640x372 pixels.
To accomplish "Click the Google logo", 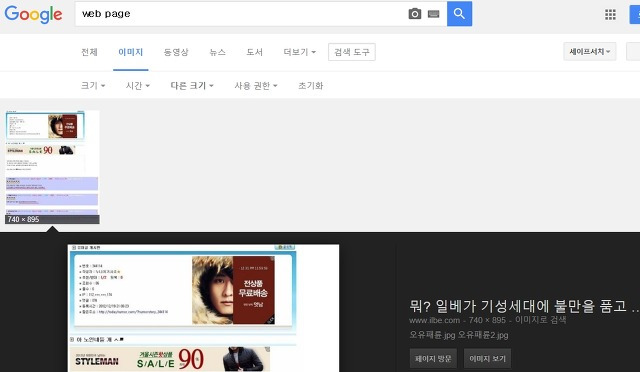I will pos(33,14).
